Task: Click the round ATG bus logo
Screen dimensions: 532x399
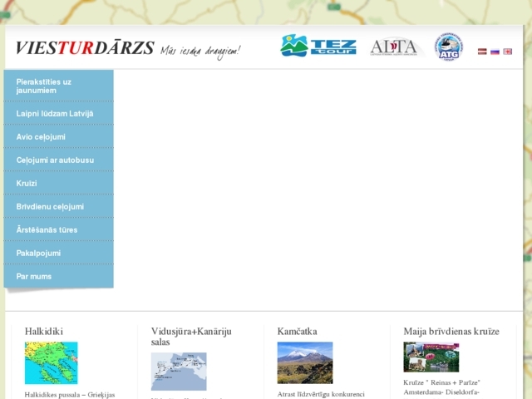Action: [449, 47]
